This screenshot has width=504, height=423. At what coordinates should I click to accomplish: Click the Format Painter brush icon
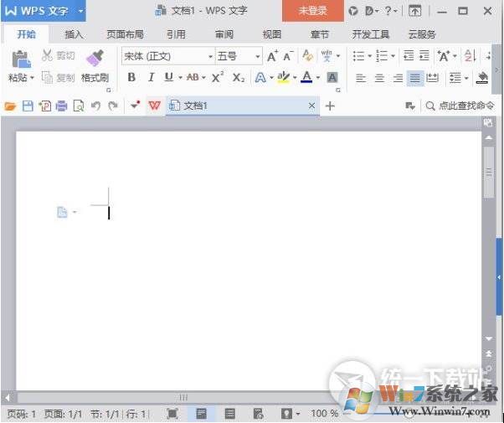pos(95,58)
